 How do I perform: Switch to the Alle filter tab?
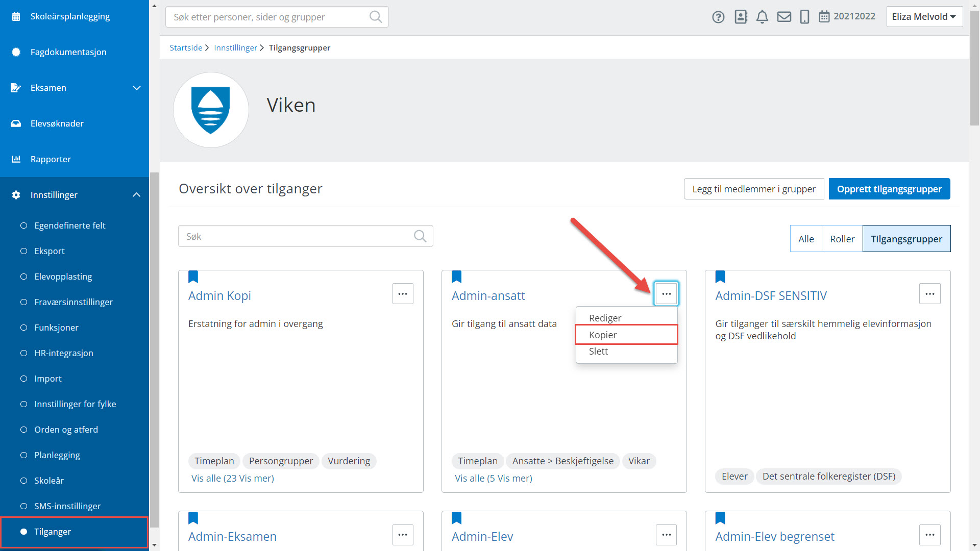(806, 239)
